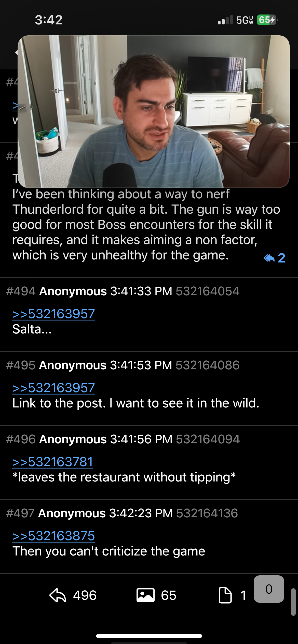Tap the home indicator bar

pyautogui.click(x=149, y=636)
